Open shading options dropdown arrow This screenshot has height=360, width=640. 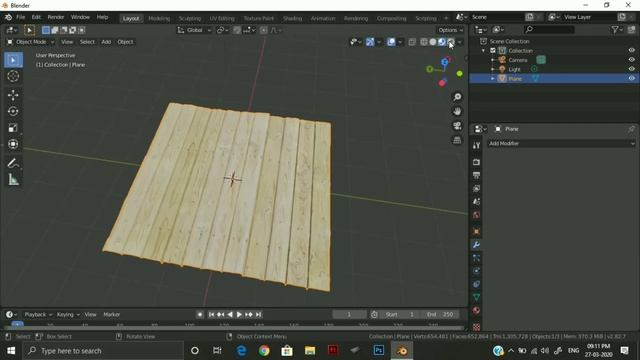coord(460,42)
